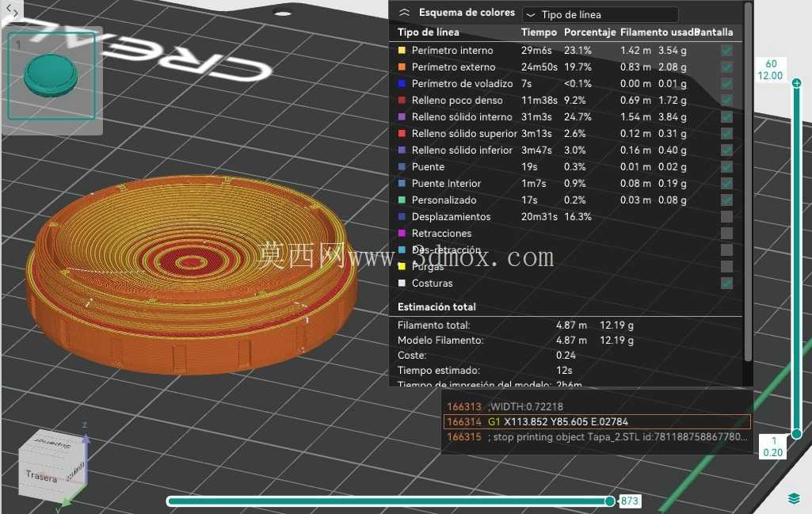Click the red Relleno sólido superior swatch

pyautogui.click(x=402, y=133)
